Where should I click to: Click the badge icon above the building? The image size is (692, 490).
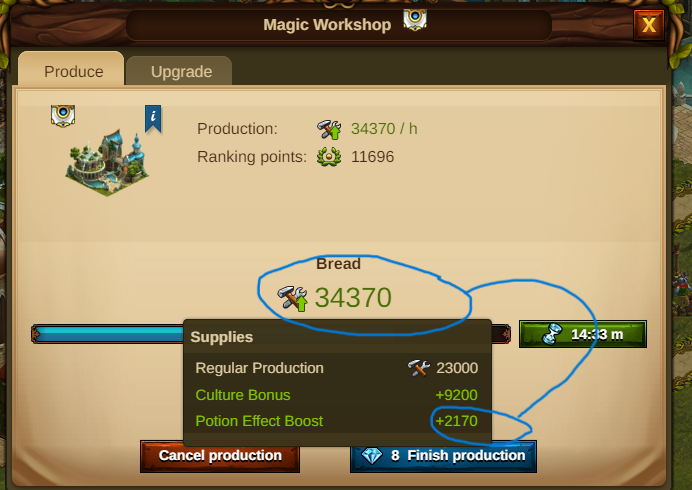click(x=63, y=116)
